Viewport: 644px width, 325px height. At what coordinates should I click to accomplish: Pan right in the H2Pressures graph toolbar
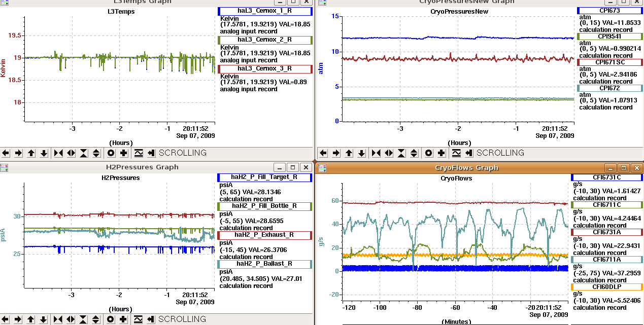(18, 319)
